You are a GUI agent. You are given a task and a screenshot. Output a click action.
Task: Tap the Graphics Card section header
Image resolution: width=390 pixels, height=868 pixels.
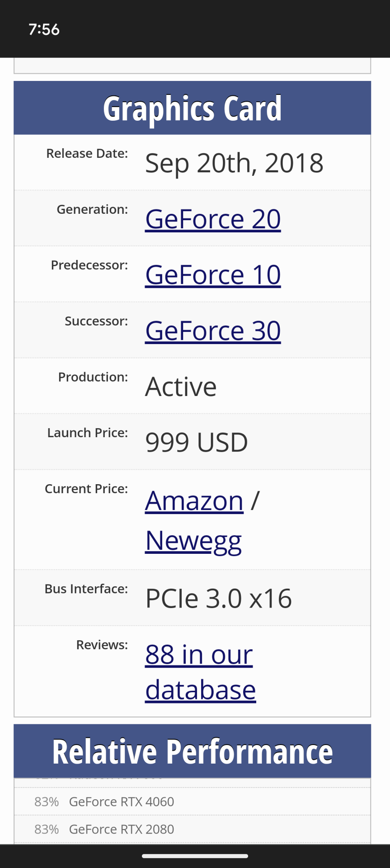(192, 108)
